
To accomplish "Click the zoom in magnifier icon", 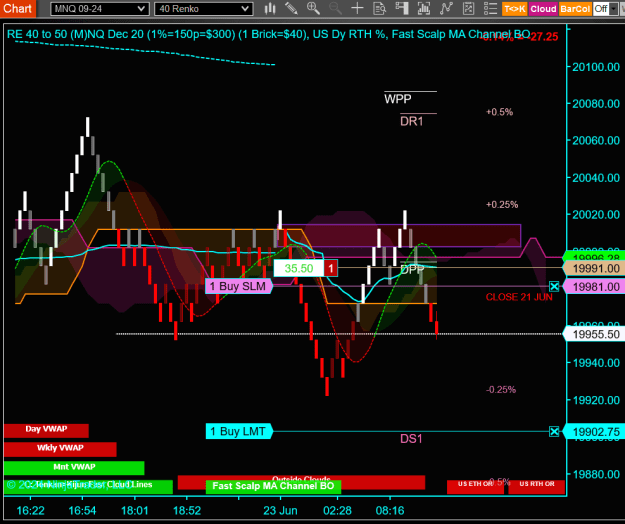I will (x=313, y=8).
